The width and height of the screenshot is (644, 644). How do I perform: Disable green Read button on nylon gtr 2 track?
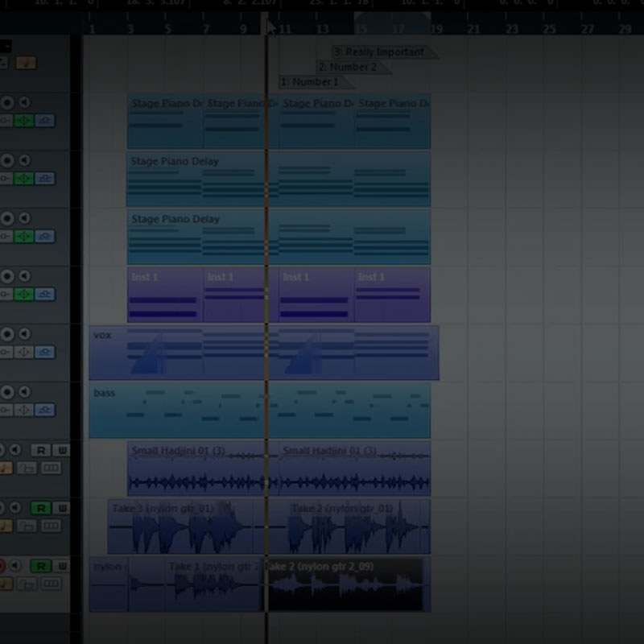tap(41, 567)
